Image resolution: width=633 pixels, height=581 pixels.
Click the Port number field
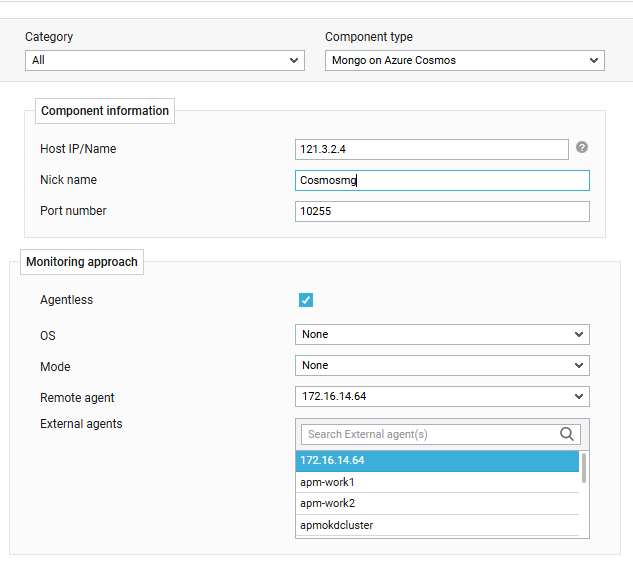click(x=442, y=211)
